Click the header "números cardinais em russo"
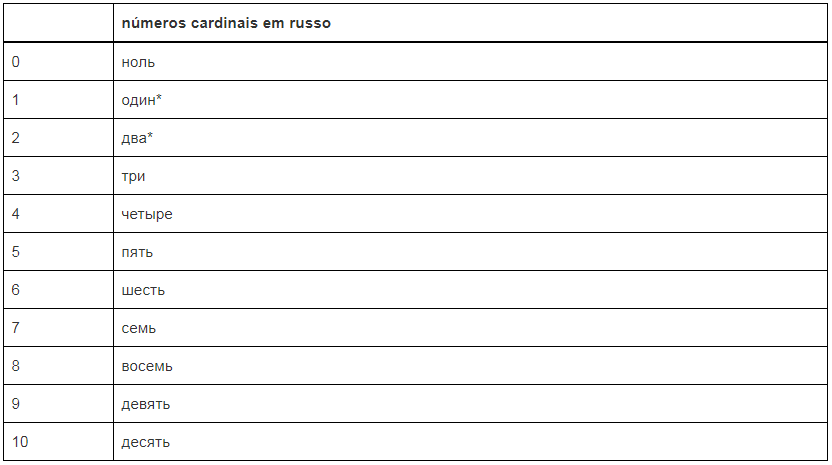This screenshot has height=465, width=832. click(226, 23)
